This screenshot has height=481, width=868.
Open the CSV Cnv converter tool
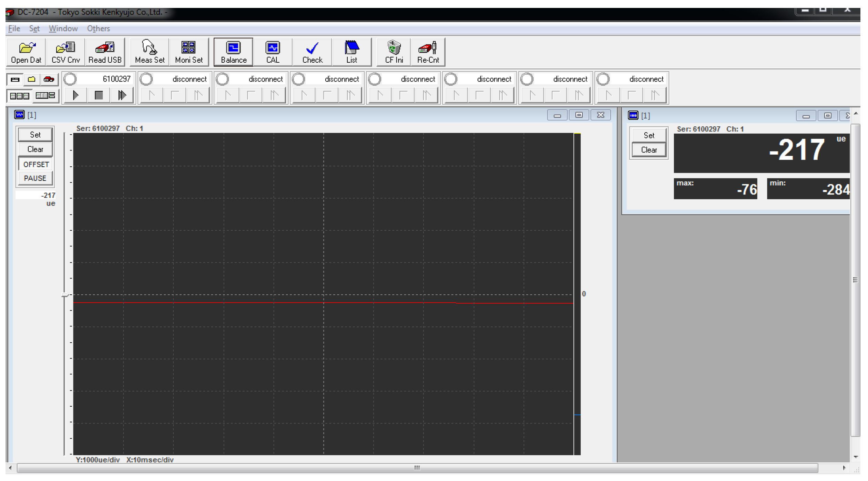click(65, 52)
